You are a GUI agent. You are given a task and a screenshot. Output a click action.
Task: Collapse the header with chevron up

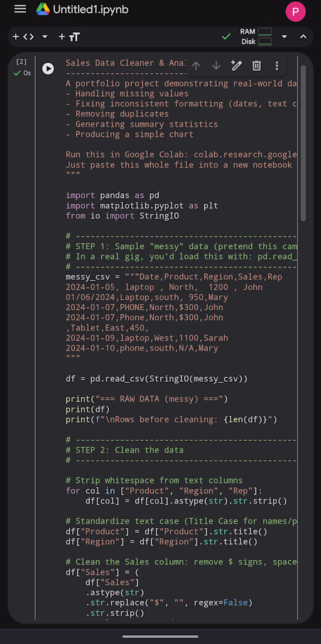[303, 37]
